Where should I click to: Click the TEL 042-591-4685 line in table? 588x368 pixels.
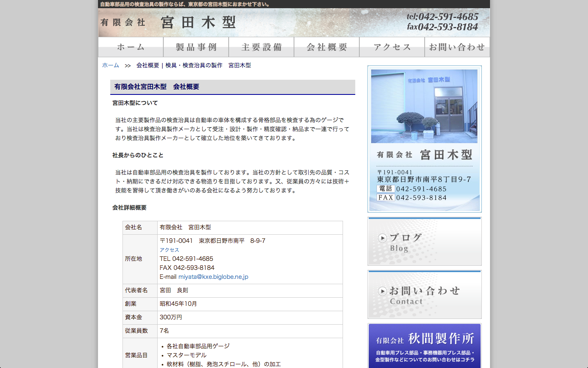(186, 259)
